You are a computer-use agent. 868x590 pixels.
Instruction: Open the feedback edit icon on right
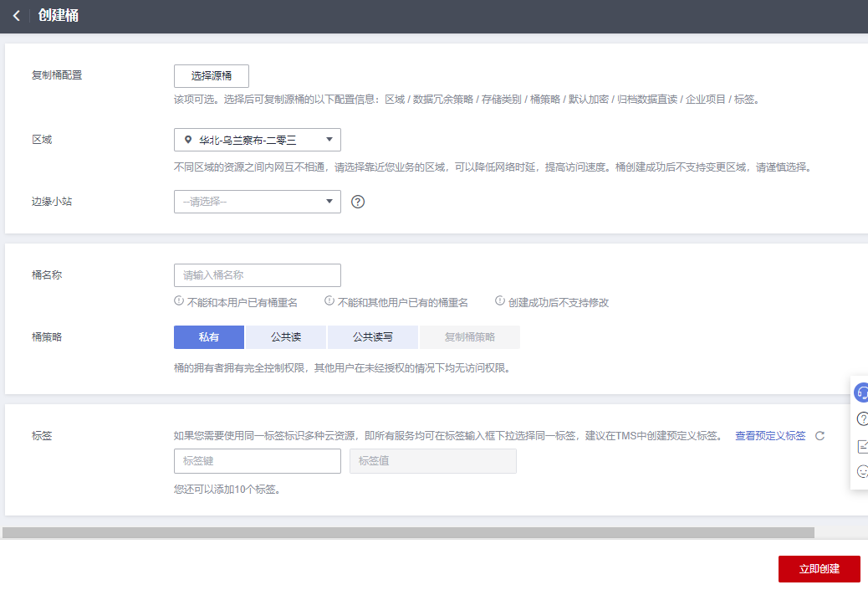click(x=861, y=446)
